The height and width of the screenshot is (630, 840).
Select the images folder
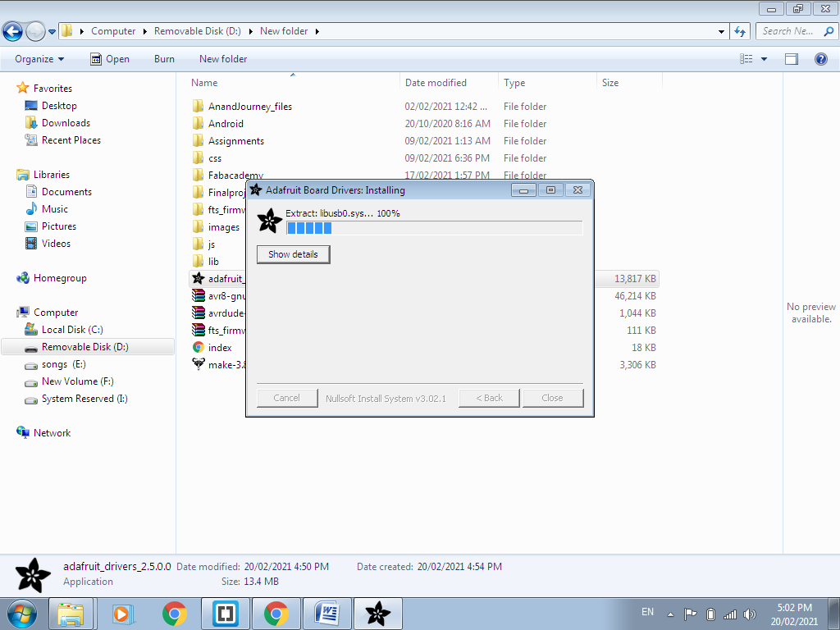tap(223, 227)
